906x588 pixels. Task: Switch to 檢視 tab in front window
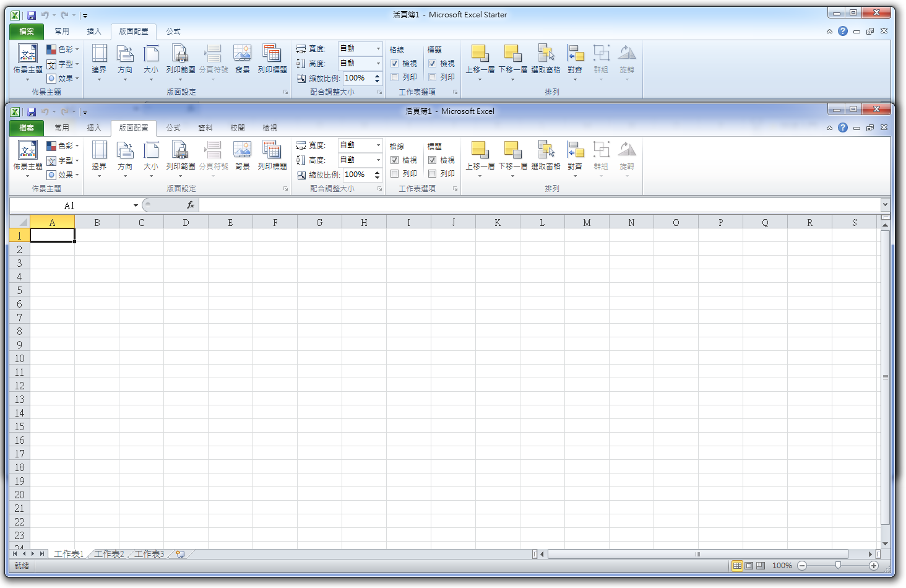pyautogui.click(x=270, y=128)
